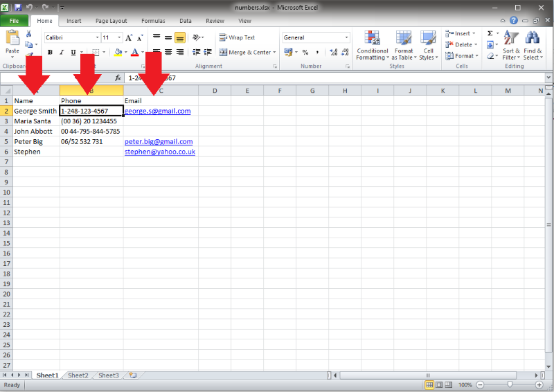The image size is (554, 392).
Task: Click the Save icon in quick access toolbar
Action: [18, 7]
